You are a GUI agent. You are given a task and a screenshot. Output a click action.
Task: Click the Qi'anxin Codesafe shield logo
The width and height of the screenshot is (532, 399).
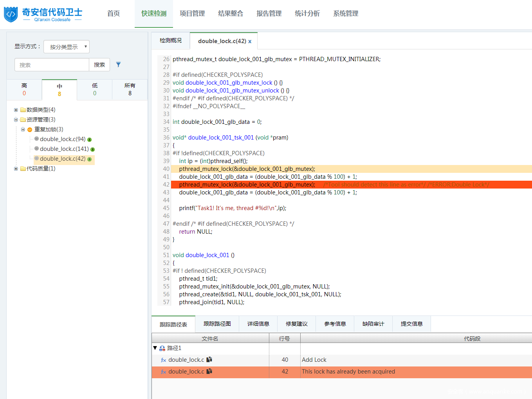pos(11,15)
